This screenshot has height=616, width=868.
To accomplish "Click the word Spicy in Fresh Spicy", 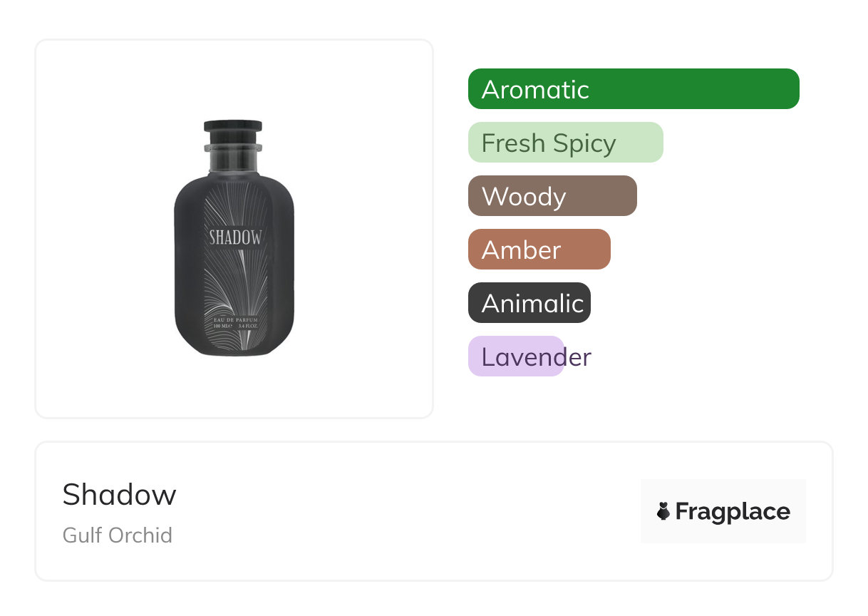I will [584, 143].
